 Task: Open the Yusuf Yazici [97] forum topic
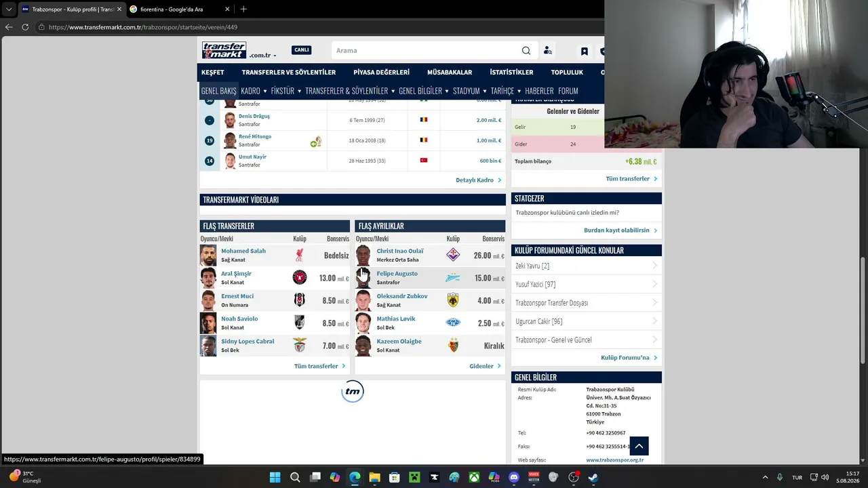point(535,285)
